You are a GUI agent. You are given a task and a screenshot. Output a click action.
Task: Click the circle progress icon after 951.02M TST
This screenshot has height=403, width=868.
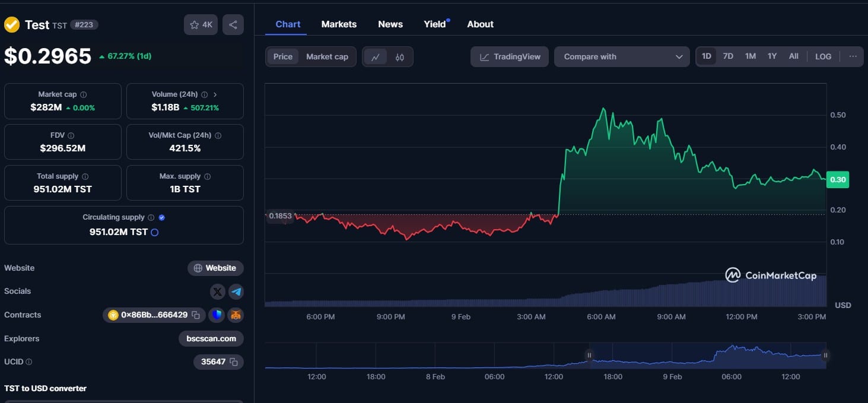(155, 233)
